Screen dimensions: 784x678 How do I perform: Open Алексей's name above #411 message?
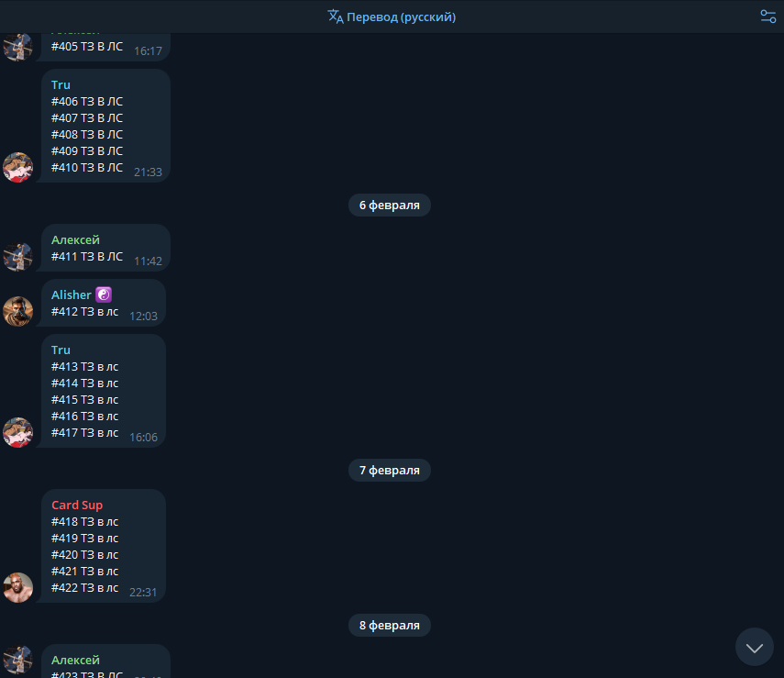click(x=75, y=239)
